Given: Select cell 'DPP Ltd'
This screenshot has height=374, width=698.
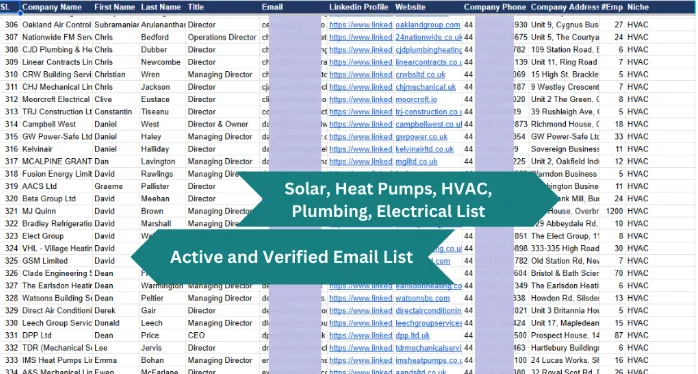Looking at the screenshot, I should tap(37, 336).
